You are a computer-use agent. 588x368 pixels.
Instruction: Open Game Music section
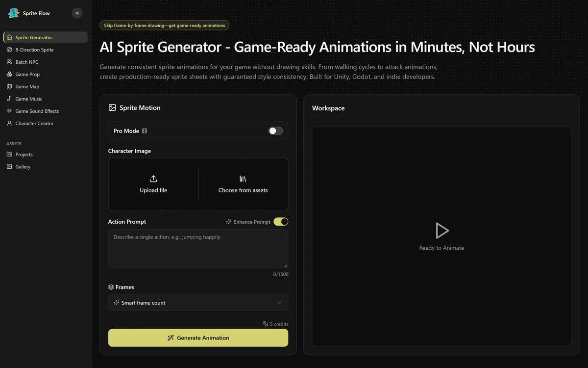(46, 99)
